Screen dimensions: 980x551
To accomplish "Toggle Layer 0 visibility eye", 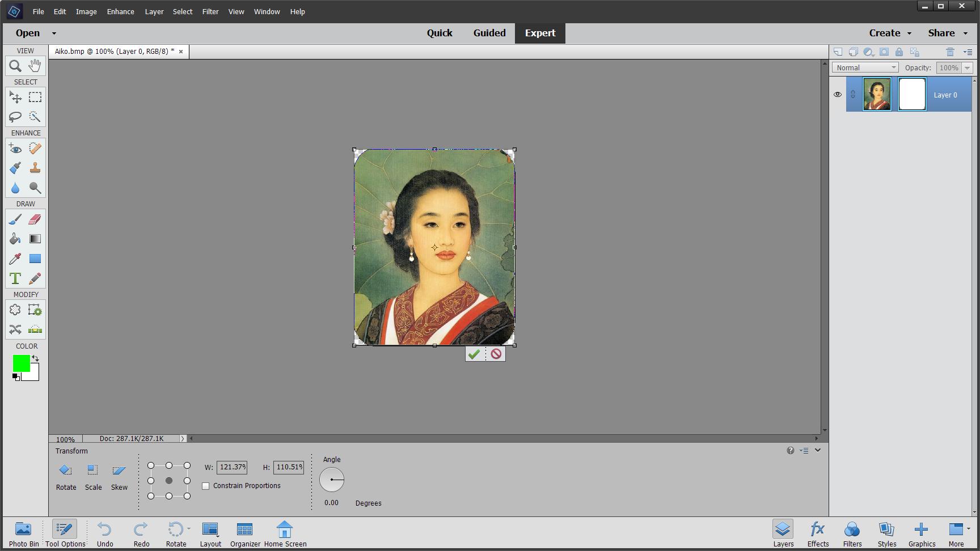I will coord(838,95).
